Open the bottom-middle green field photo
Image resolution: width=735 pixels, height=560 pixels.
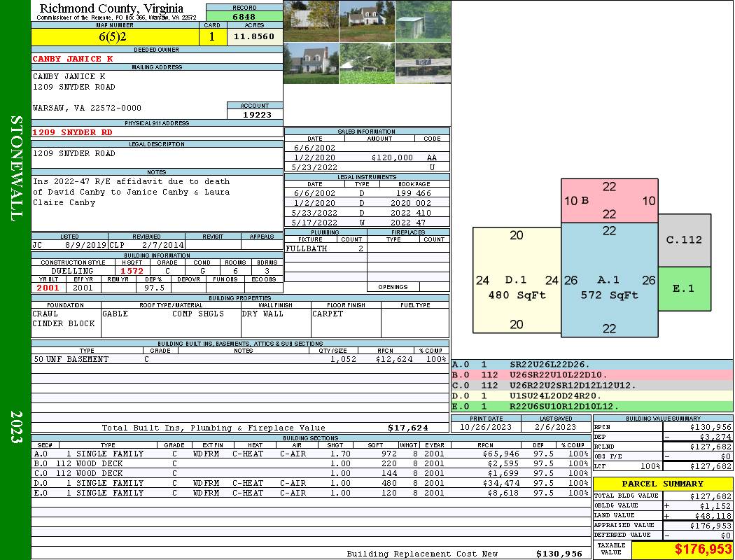click(x=367, y=63)
